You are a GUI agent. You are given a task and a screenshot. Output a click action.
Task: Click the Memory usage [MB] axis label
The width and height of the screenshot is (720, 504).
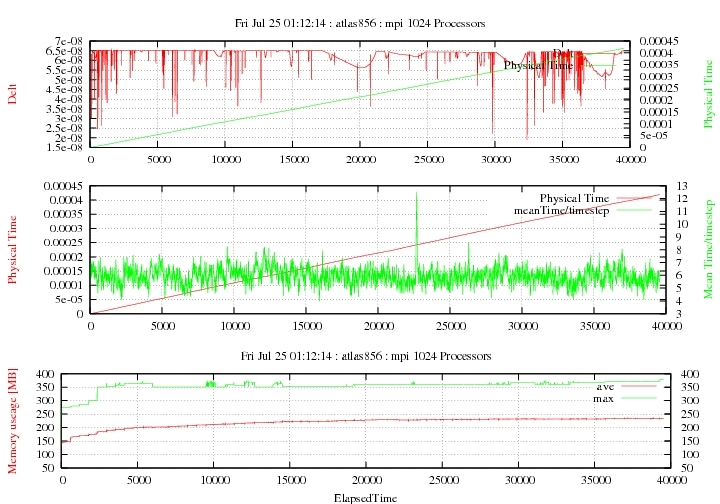(x=12, y=420)
